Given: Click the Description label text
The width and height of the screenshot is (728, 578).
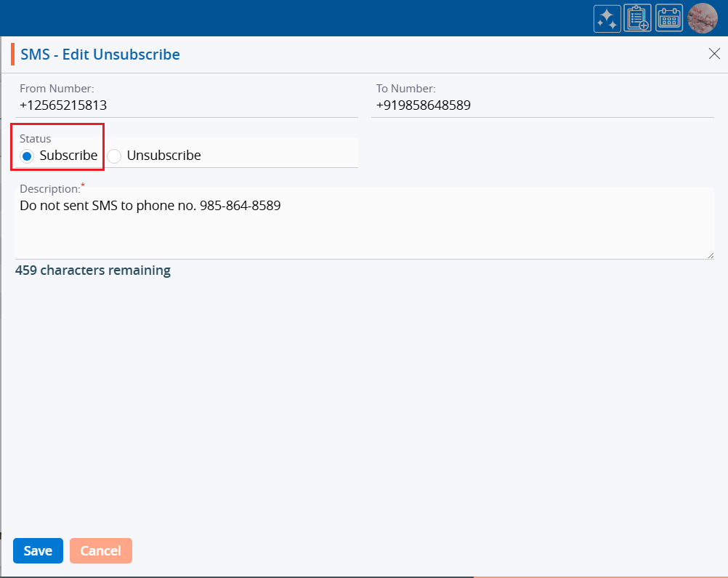Looking at the screenshot, I should 49,188.
